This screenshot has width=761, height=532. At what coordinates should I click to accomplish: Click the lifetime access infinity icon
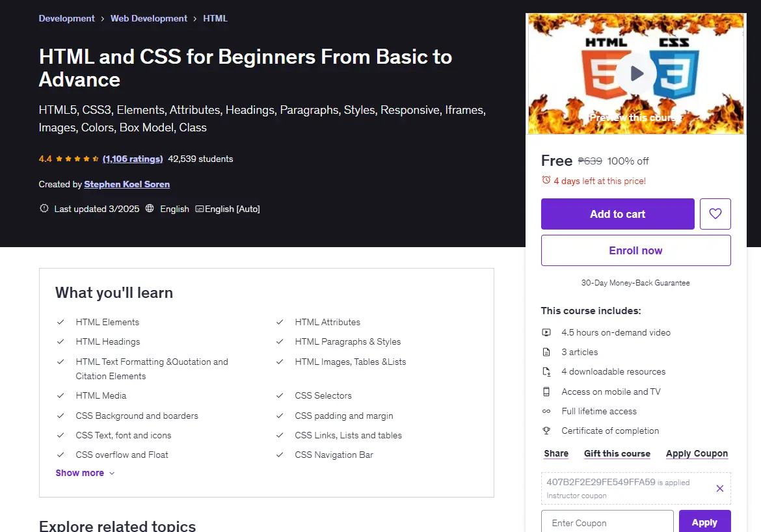pos(546,411)
